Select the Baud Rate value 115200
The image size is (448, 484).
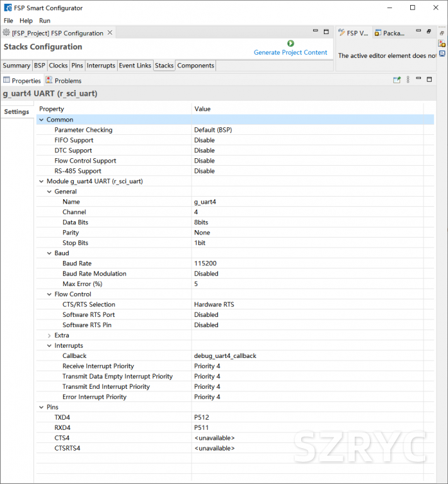coord(205,263)
